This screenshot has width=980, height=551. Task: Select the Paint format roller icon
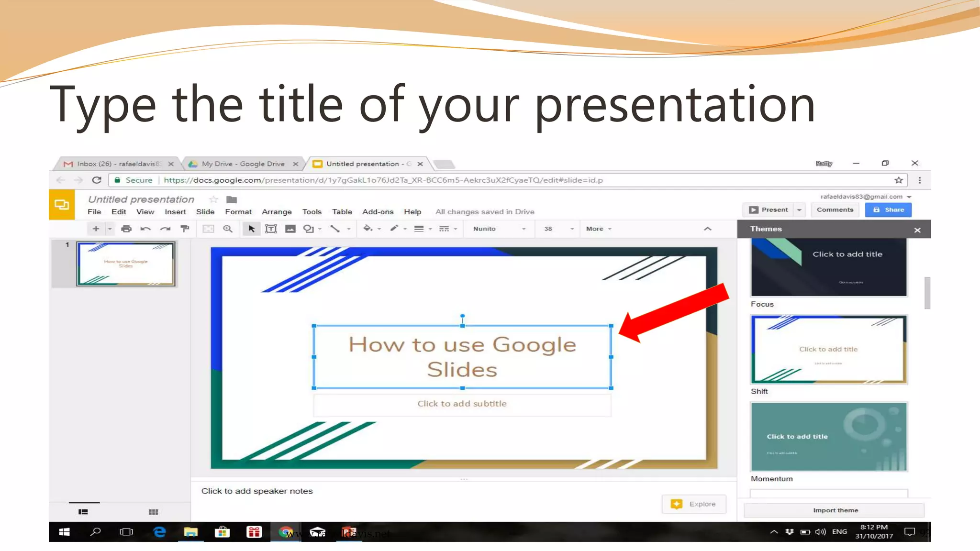pos(185,229)
